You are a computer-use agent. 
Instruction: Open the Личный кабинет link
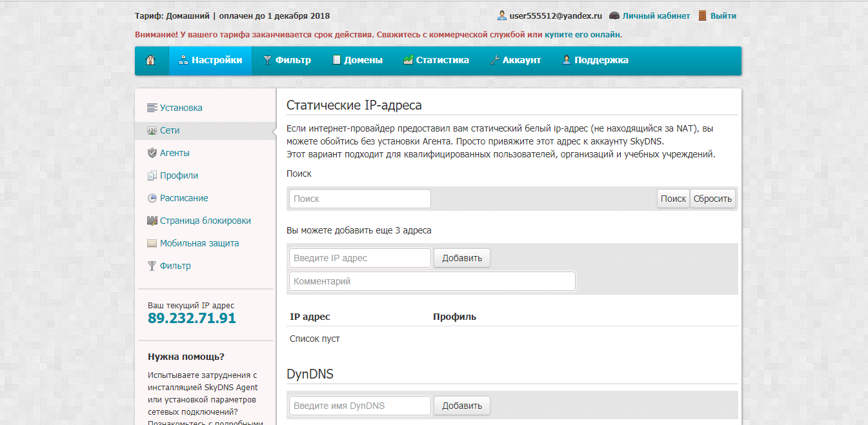[x=656, y=15]
